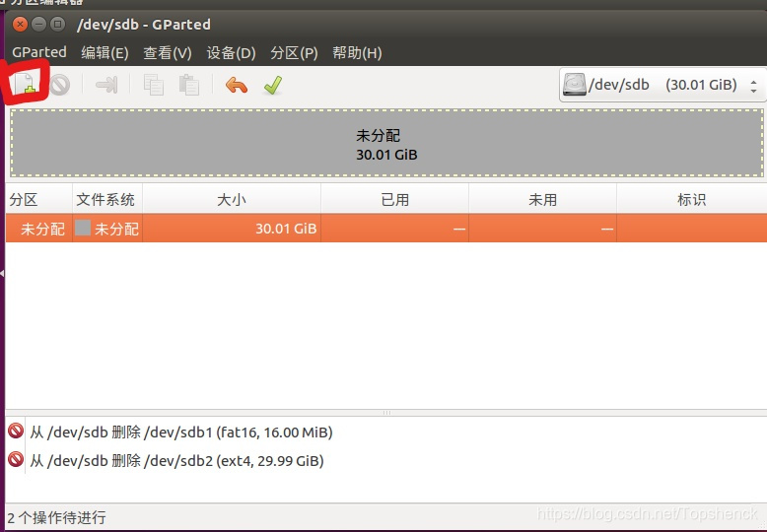Image resolution: width=767 pixels, height=532 pixels.
Task: Open the 查看(V) menu
Action: pos(168,53)
